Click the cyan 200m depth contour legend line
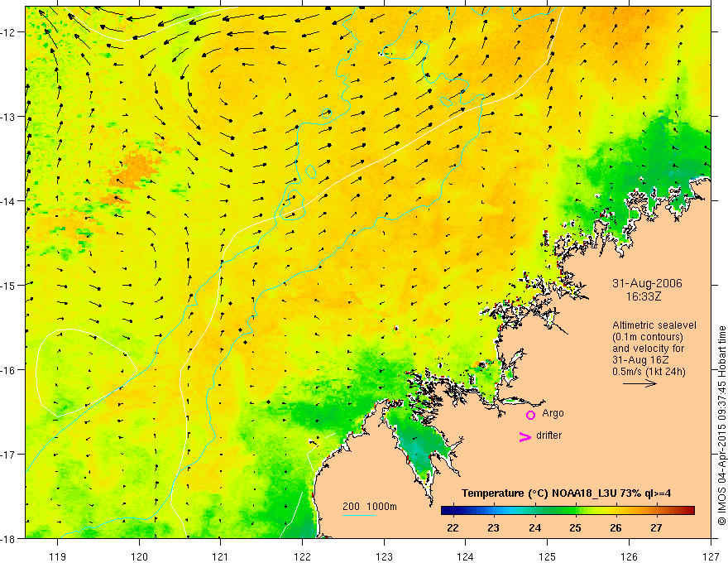728x563 pixels. [359, 515]
